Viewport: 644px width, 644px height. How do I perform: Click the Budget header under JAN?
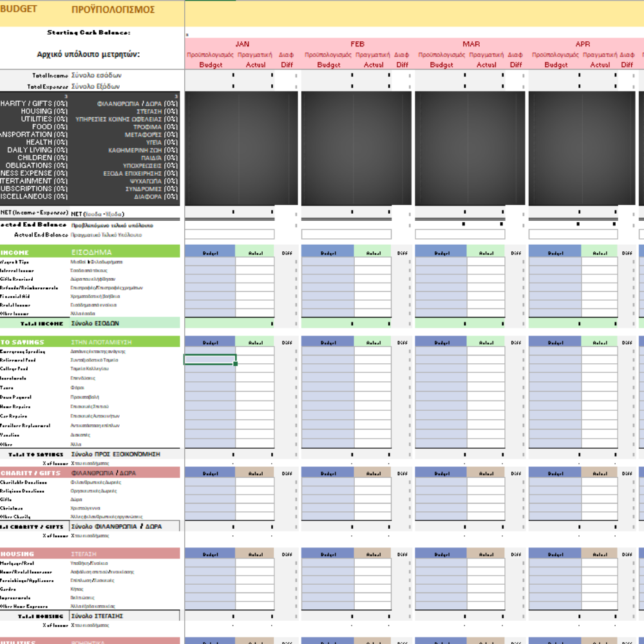[x=211, y=65]
